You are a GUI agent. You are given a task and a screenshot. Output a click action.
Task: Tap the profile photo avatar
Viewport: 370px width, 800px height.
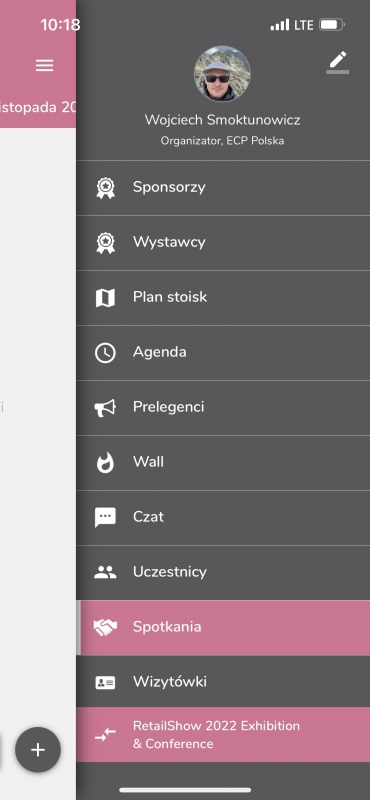point(222,74)
